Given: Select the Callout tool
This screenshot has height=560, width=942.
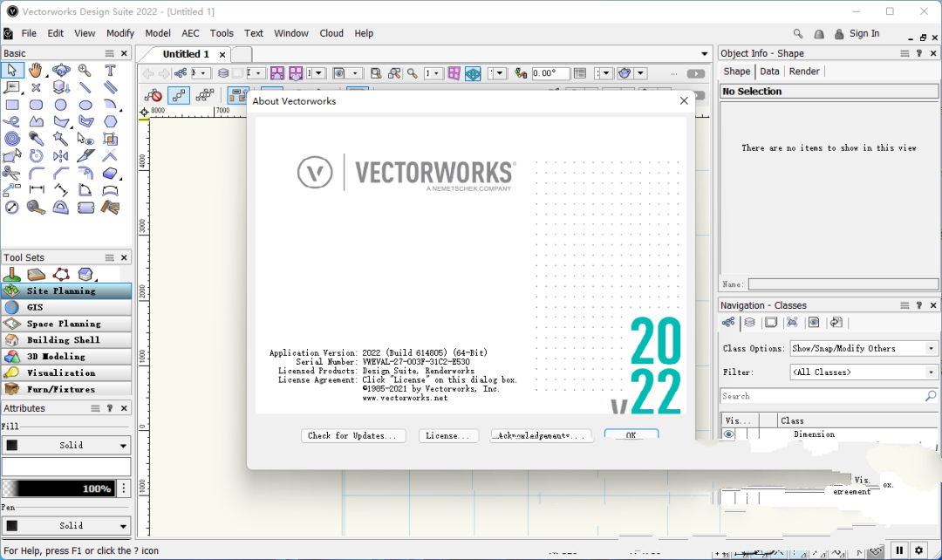Looking at the screenshot, I should [x=11, y=88].
